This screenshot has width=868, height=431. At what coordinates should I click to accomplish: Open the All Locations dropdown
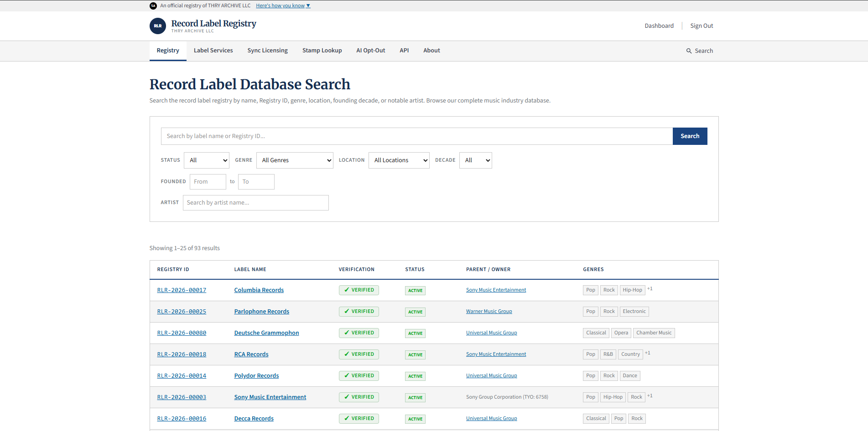[399, 160]
